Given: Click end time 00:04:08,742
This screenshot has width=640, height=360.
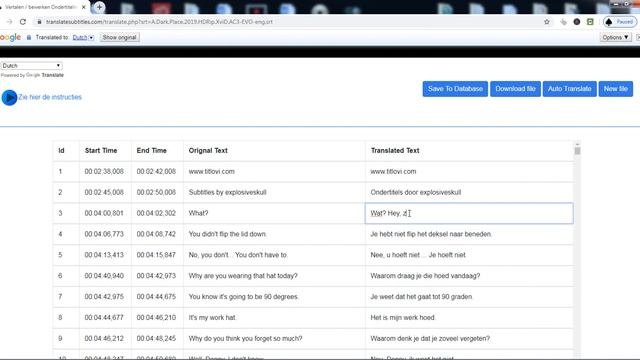Looking at the screenshot, I should point(156,234).
